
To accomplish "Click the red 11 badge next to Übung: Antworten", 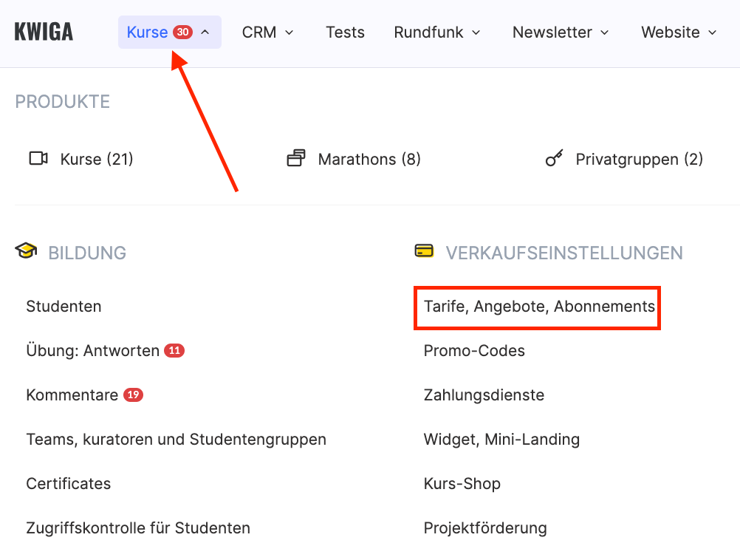I will tap(174, 351).
